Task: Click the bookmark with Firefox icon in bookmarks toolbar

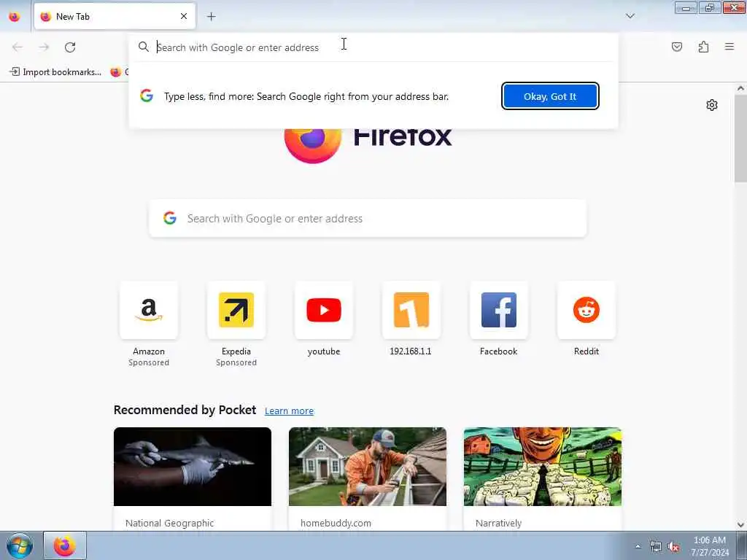Action: (x=119, y=72)
